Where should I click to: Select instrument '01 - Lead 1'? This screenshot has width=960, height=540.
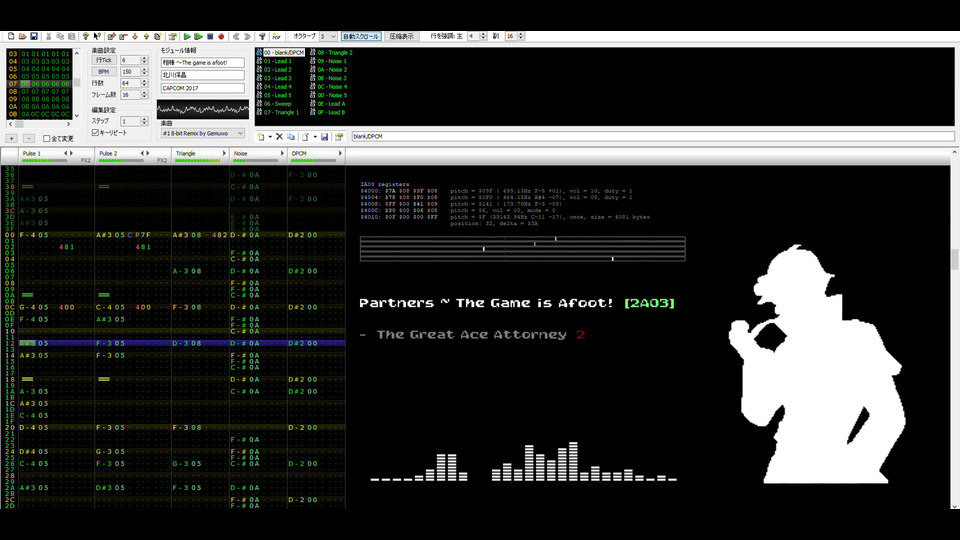pos(277,61)
